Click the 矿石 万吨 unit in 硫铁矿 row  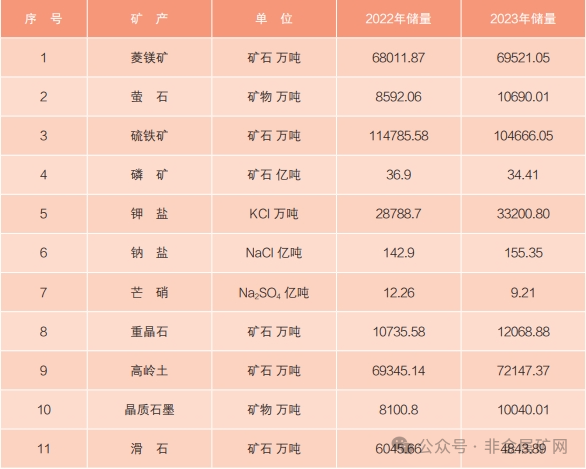[274, 136]
